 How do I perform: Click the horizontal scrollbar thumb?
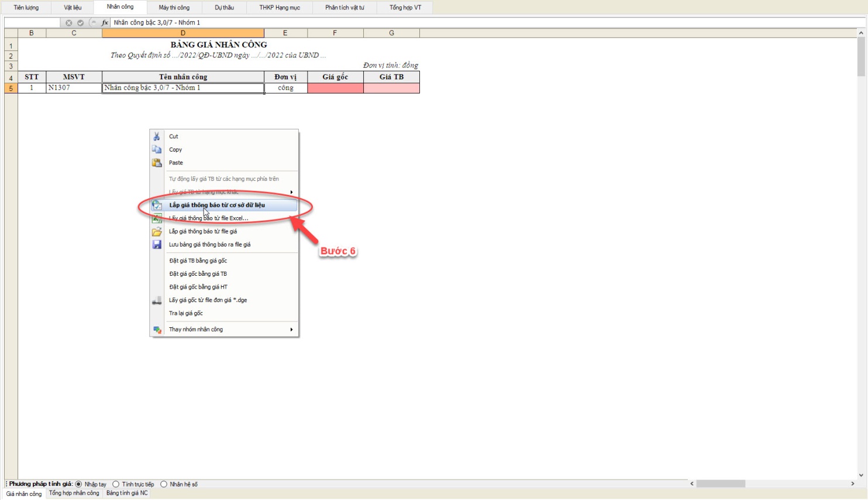pyautogui.click(x=721, y=484)
